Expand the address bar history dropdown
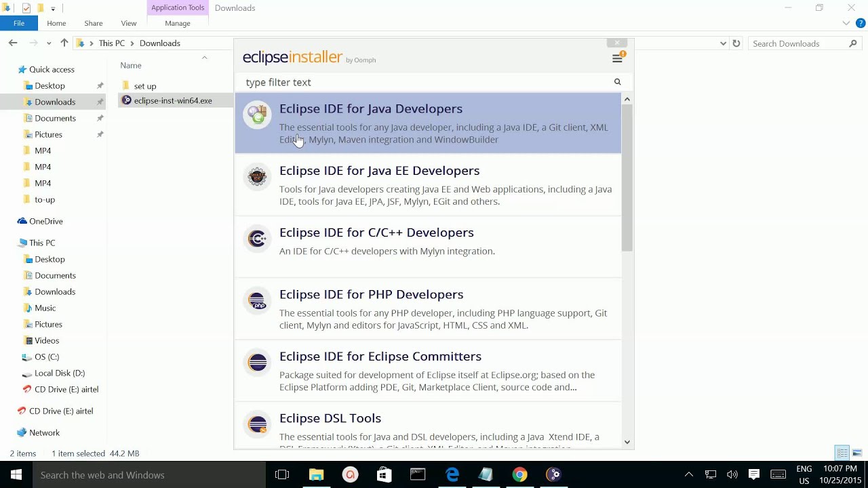 (x=723, y=43)
